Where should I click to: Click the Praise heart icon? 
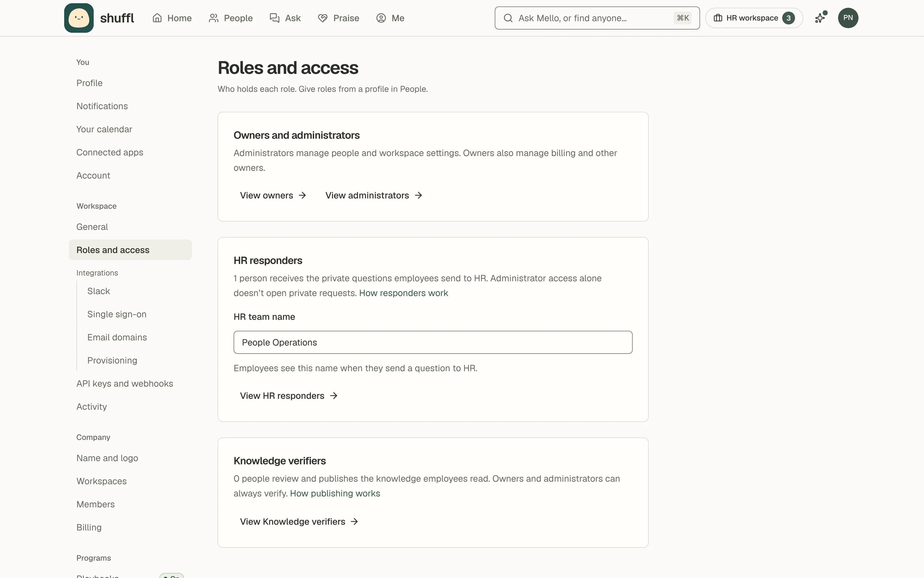(x=323, y=18)
